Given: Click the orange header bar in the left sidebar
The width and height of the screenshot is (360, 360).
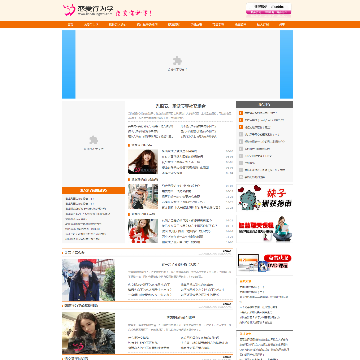Looking at the screenshot, I should pos(93,190).
